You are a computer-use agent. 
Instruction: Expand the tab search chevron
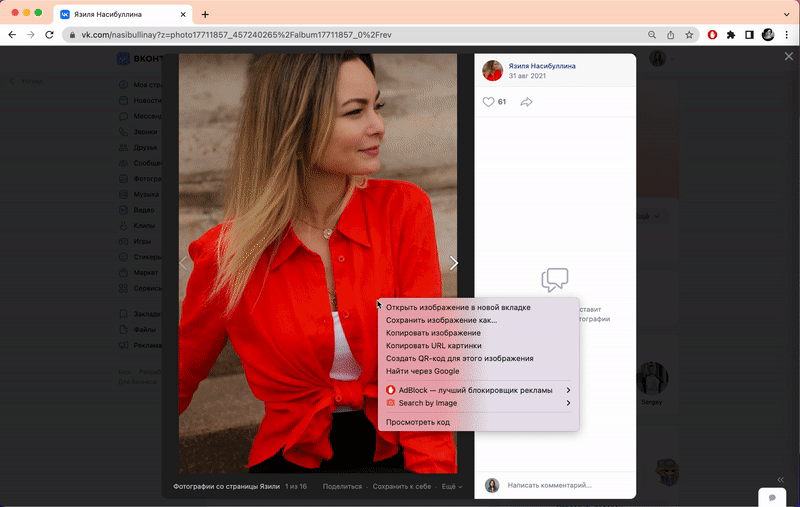786,14
